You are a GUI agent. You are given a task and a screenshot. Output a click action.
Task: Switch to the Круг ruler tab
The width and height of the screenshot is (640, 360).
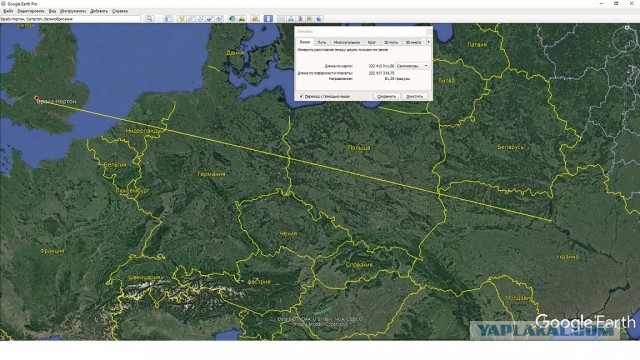coord(371,42)
